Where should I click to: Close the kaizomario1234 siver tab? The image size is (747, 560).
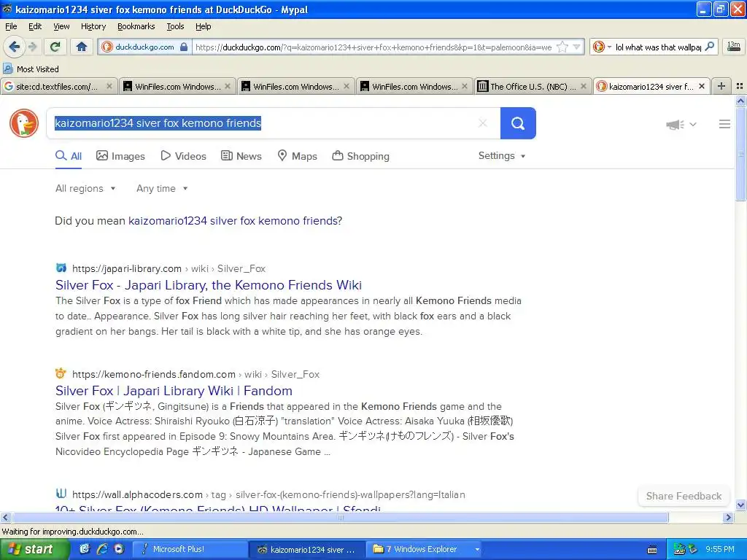701,86
